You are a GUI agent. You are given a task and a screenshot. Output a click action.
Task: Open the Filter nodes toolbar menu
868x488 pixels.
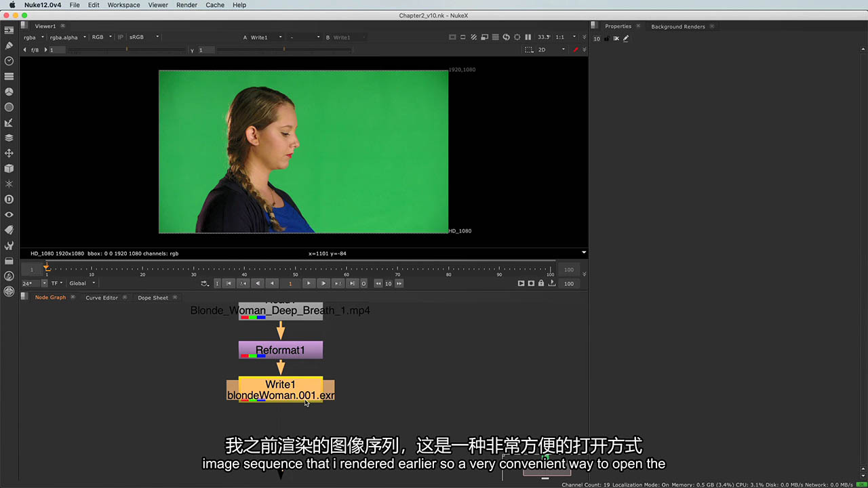click(9, 107)
